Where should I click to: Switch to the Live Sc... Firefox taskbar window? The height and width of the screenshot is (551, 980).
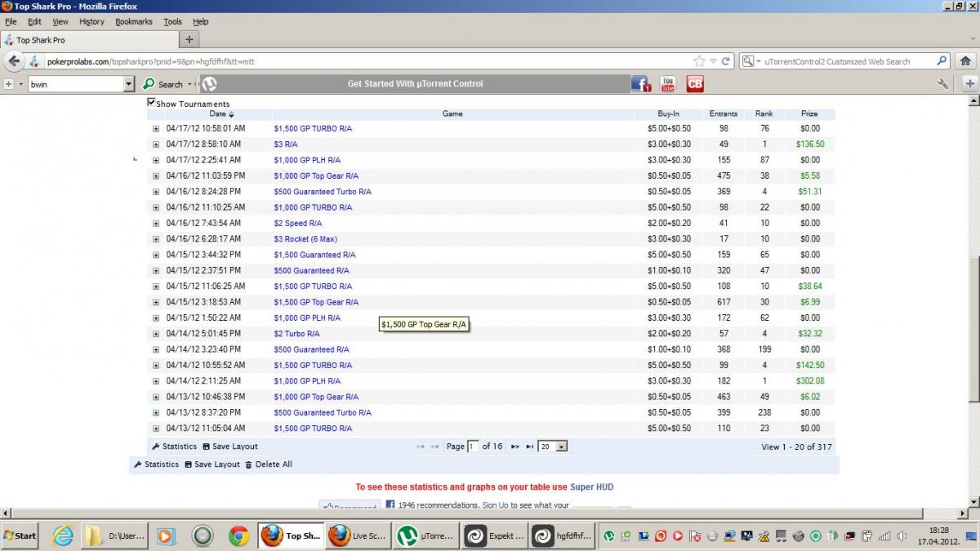[357, 535]
